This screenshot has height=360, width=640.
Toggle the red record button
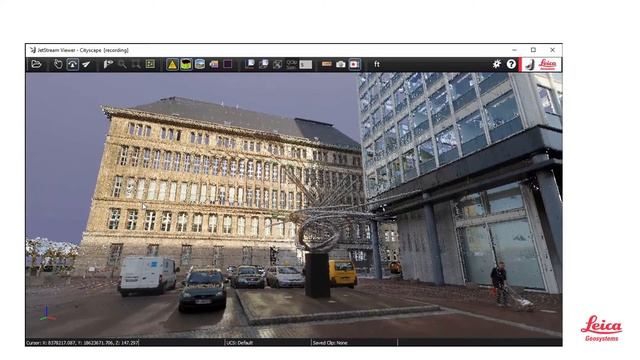[x=354, y=64]
